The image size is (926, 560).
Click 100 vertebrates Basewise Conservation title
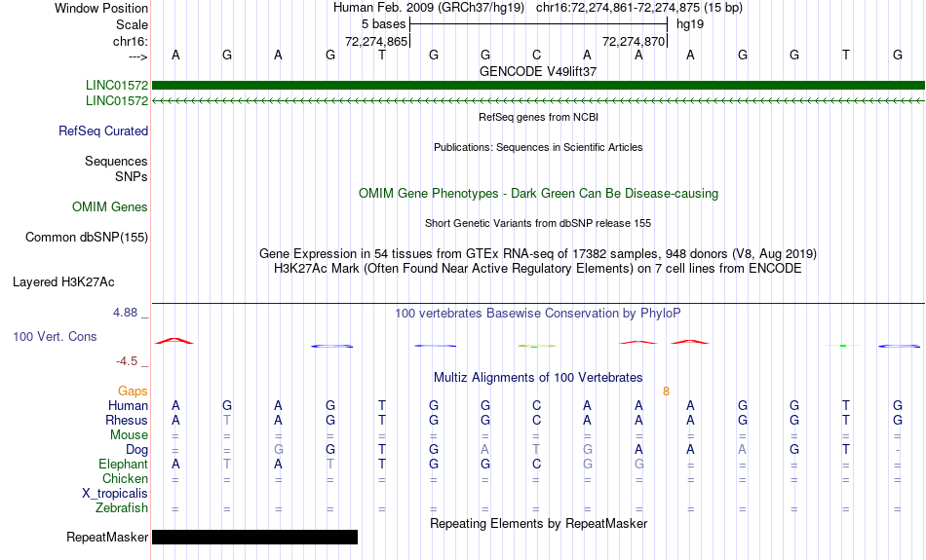coord(538,314)
